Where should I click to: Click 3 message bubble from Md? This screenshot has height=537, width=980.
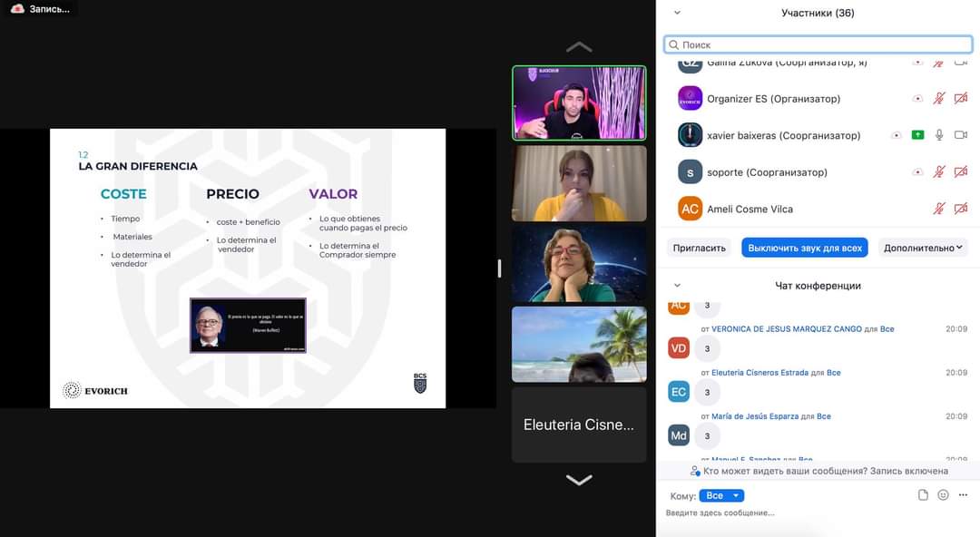click(x=707, y=436)
